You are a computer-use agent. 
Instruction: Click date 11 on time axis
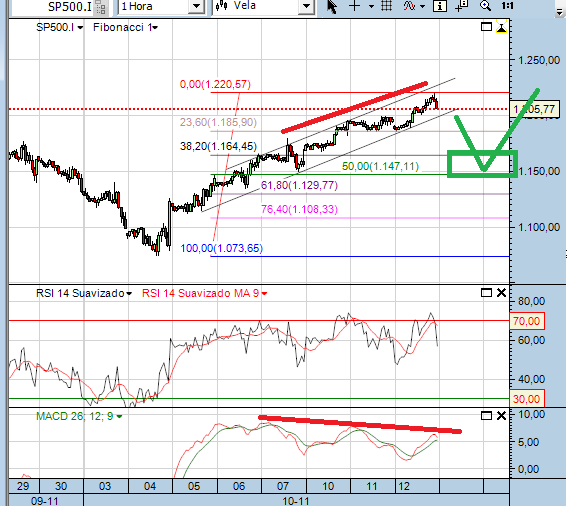[x=372, y=486]
